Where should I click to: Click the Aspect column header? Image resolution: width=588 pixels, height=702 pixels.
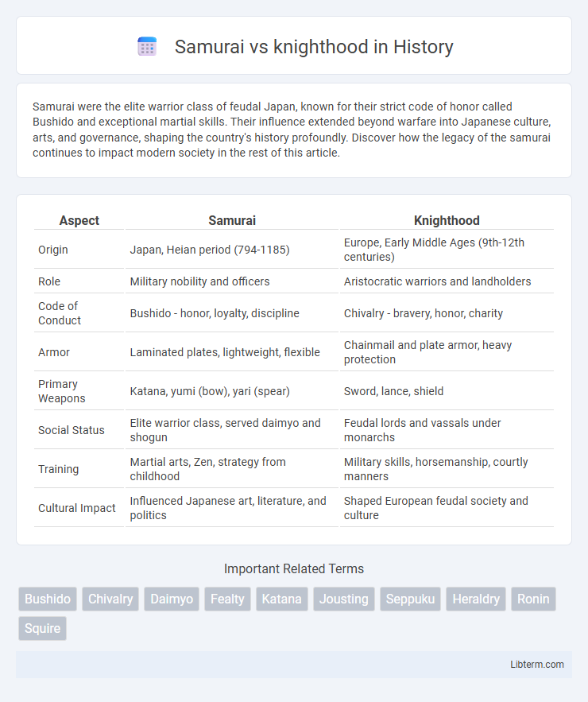[79, 221]
